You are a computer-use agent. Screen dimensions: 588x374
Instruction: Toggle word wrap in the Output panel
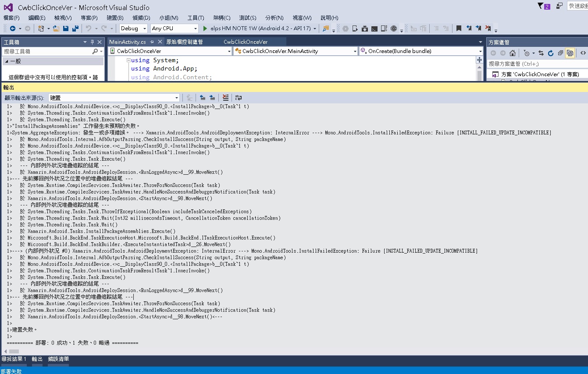coord(239,98)
